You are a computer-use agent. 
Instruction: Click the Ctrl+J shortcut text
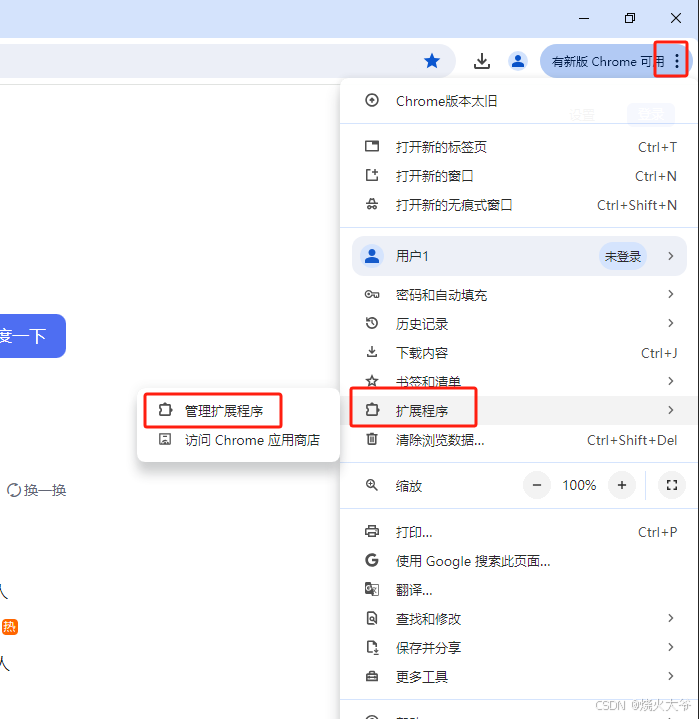pos(659,353)
